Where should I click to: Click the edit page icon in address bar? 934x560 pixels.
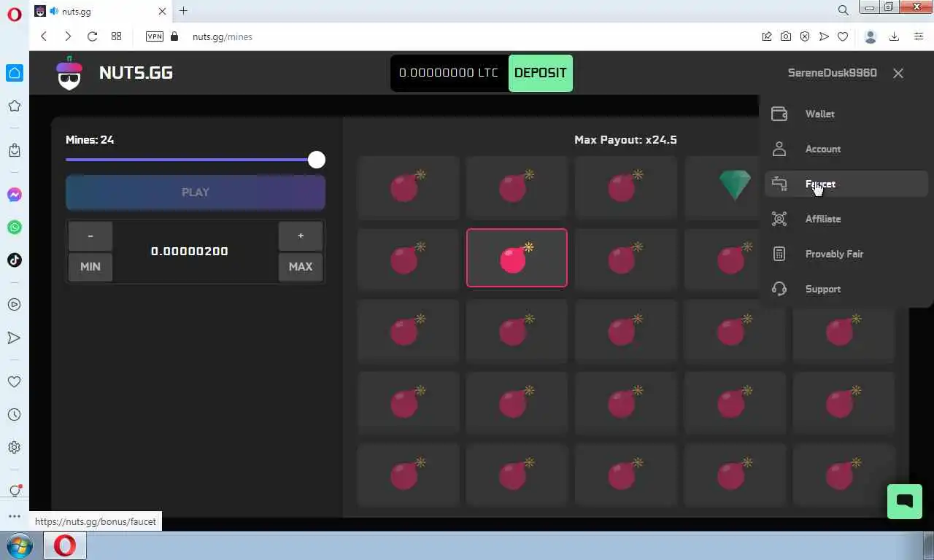point(767,36)
